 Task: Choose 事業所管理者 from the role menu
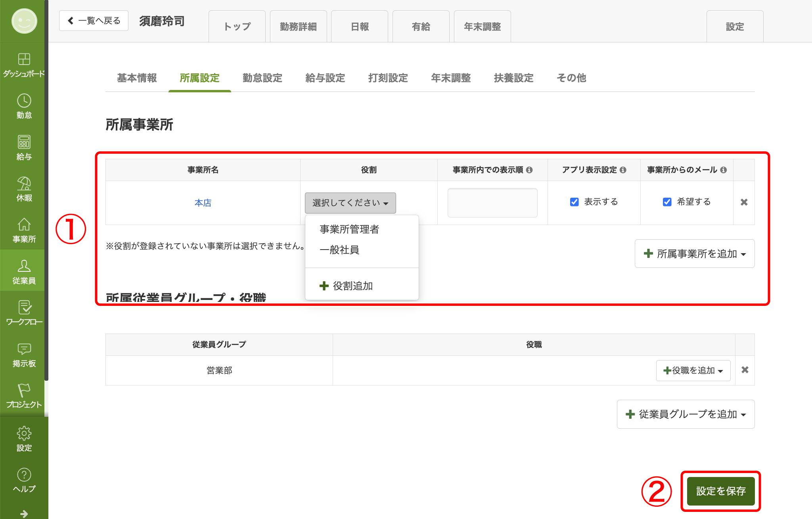tap(349, 229)
